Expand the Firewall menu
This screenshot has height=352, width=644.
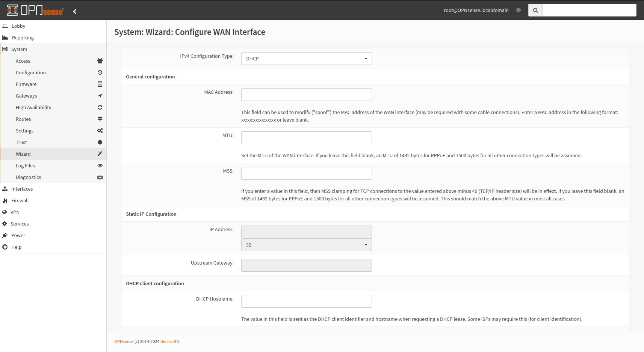[53, 200]
